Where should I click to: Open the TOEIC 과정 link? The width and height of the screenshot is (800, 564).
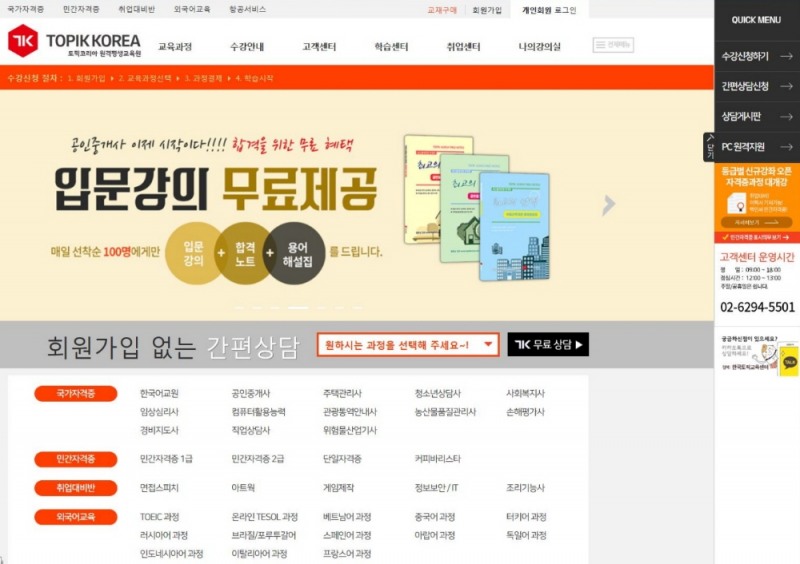coord(160,517)
